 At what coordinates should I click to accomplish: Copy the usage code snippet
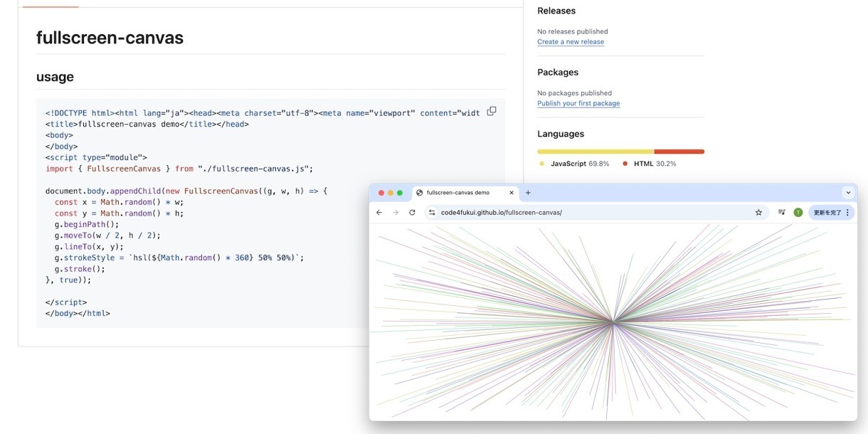(491, 112)
